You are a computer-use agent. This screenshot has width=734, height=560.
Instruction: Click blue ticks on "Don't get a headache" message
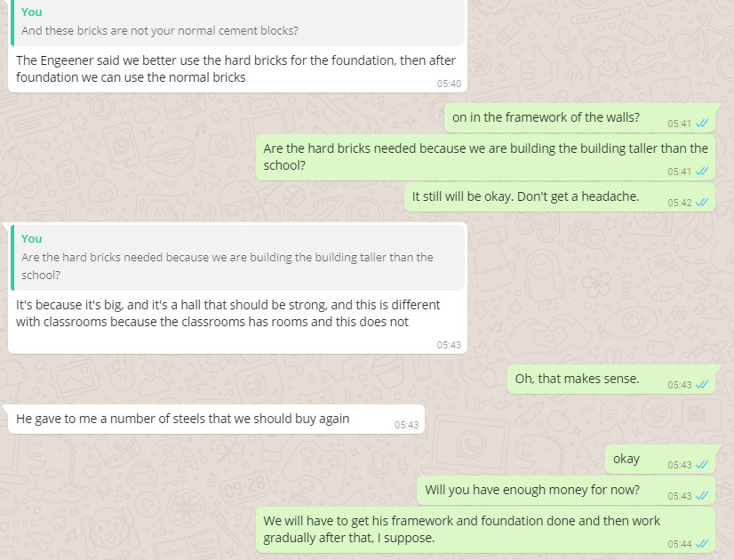(702, 203)
